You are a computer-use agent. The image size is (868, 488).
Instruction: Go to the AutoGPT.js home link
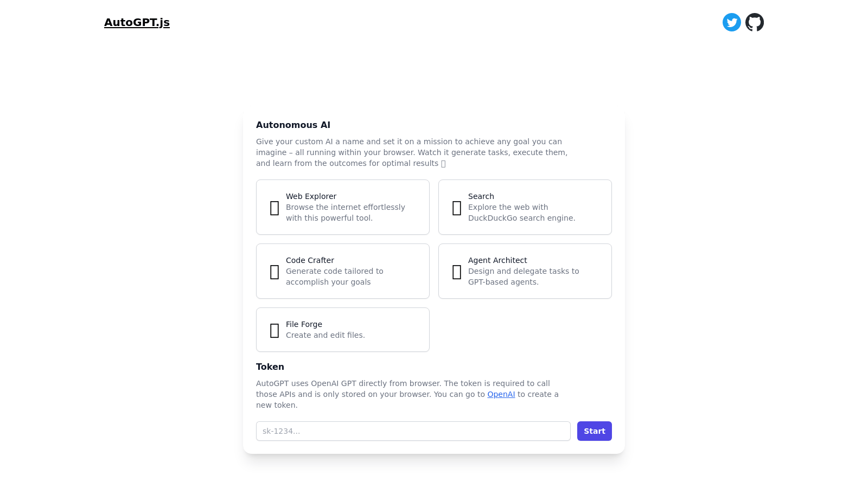coord(137,22)
